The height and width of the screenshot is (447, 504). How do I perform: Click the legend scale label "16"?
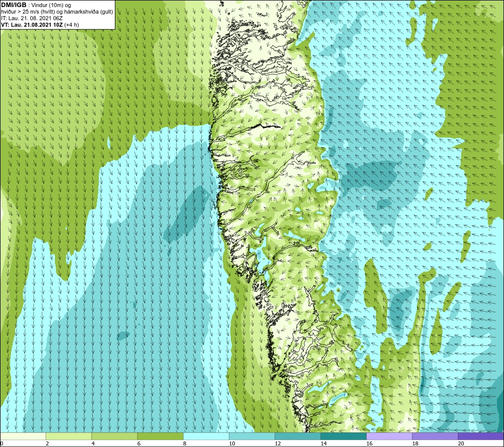(369, 443)
